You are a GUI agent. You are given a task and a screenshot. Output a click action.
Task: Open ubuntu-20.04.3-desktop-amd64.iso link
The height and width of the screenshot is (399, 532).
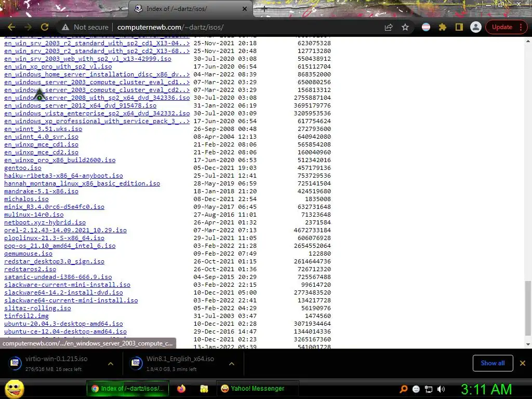(x=63, y=324)
